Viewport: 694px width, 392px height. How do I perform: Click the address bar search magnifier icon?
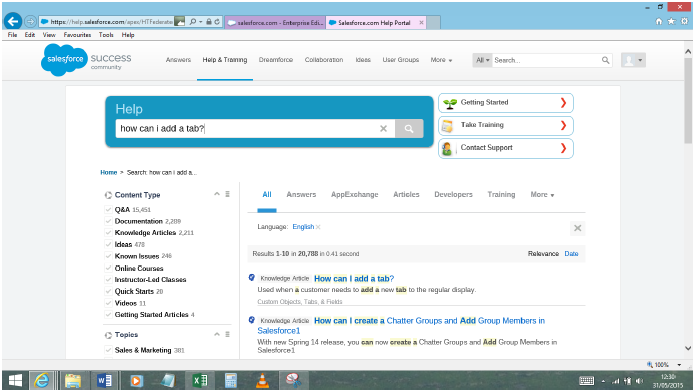tap(193, 22)
